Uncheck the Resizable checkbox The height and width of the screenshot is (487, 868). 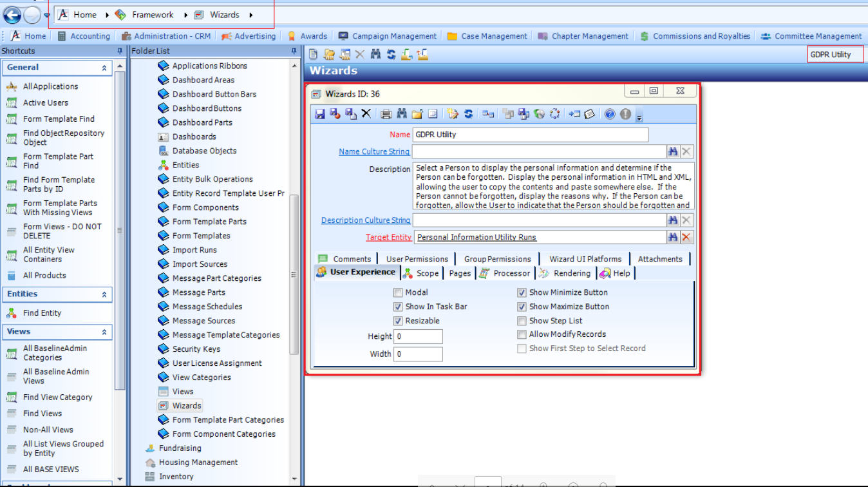(398, 321)
